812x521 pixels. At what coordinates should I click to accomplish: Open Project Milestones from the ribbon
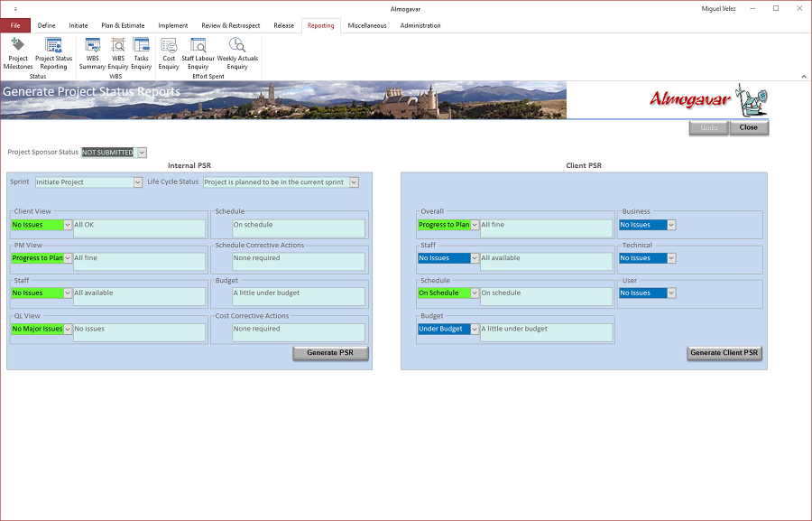coord(18,53)
